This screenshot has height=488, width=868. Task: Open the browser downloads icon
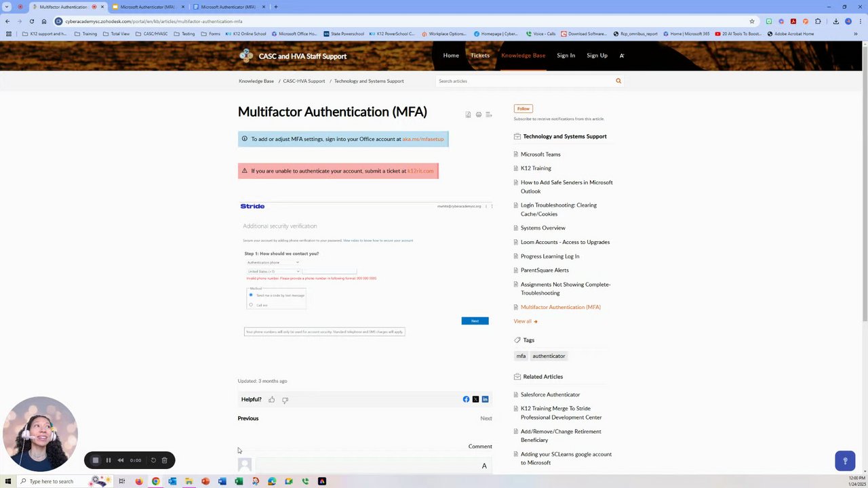click(835, 21)
